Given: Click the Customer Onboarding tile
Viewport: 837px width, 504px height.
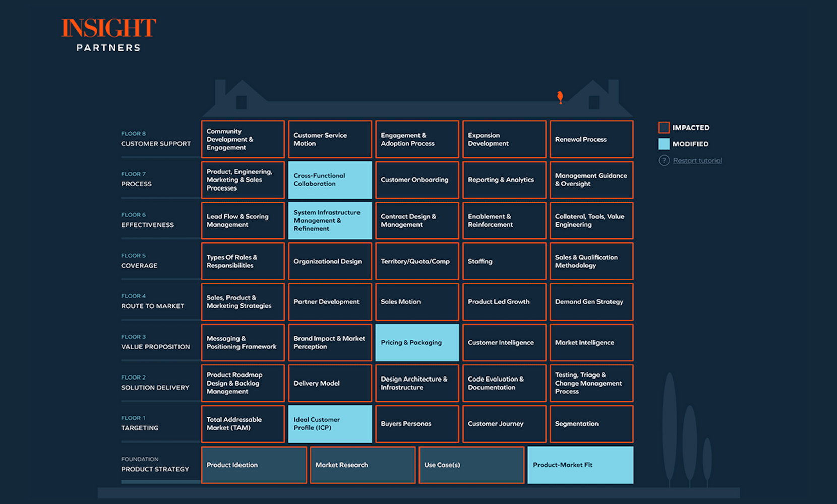Looking at the screenshot, I should tap(417, 180).
